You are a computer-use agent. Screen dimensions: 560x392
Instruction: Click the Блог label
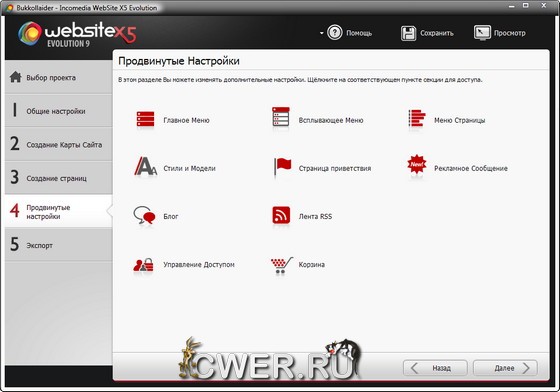point(171,216)
